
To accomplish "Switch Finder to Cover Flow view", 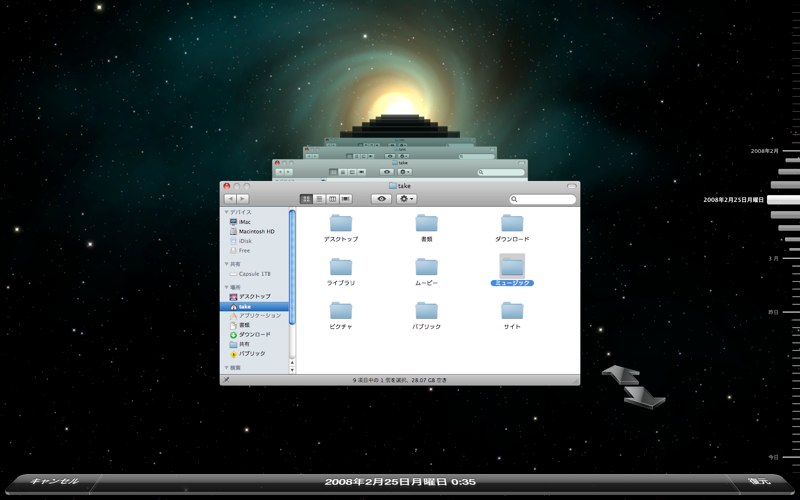I will pyautogui.click(x=346, y=199).
